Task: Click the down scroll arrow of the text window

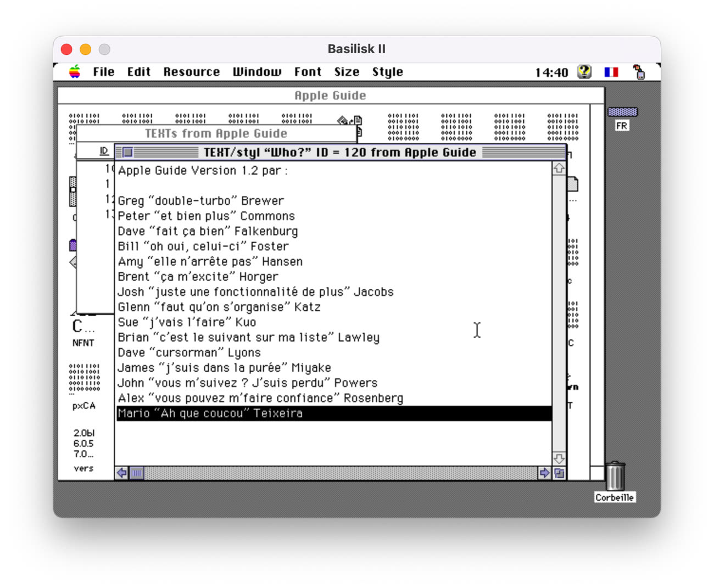Action: pos(559,458)
